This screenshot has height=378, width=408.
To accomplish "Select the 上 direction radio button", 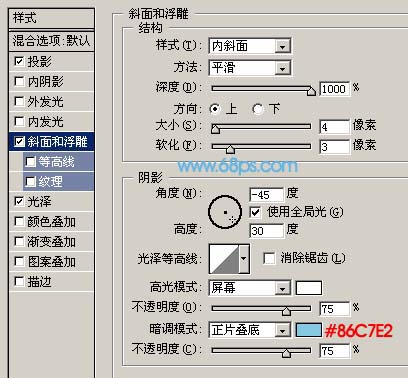I will pos(215,109).
